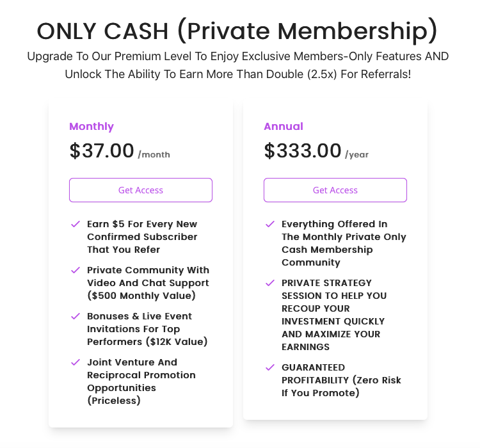The height and width of the screenshot is (448, 480).
Task: Select the purple Monthly plan label
Action: (92, 127)
